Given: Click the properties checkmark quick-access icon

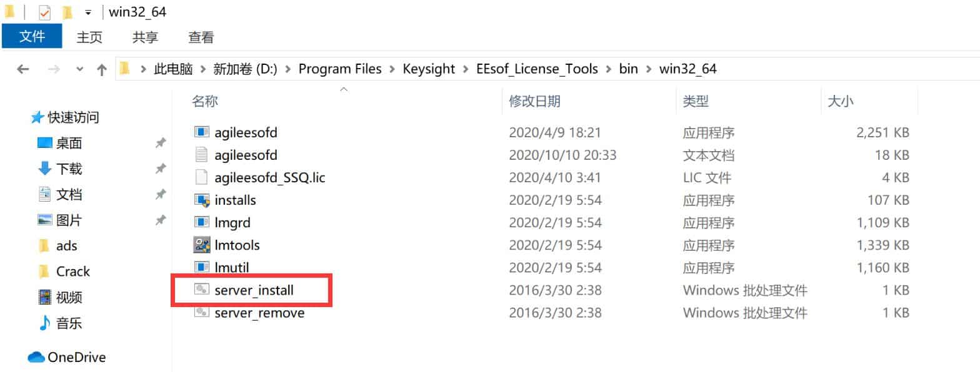Looking at the screenshot, I should [44, 12].
